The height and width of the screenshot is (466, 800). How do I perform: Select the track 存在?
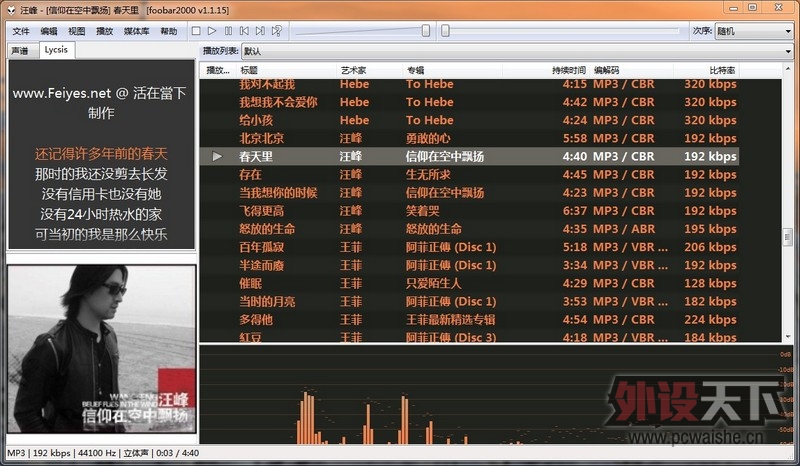[251, 175]
